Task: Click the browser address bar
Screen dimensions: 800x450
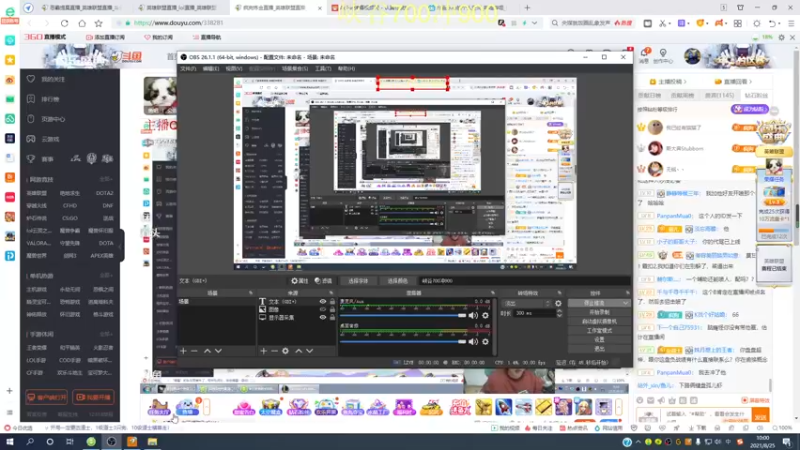Action: click(306, 23)
